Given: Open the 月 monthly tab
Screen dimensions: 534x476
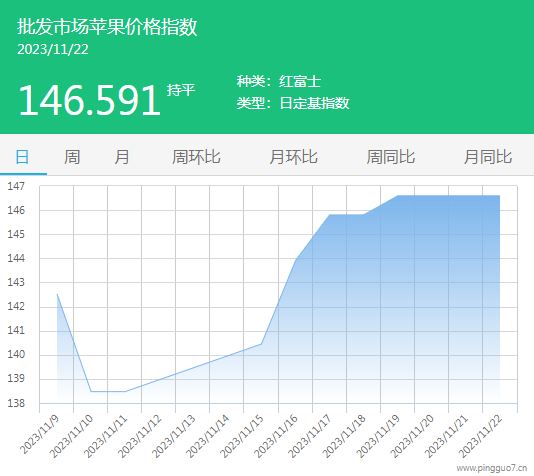Looking at the screenshot, I should 122,157.
